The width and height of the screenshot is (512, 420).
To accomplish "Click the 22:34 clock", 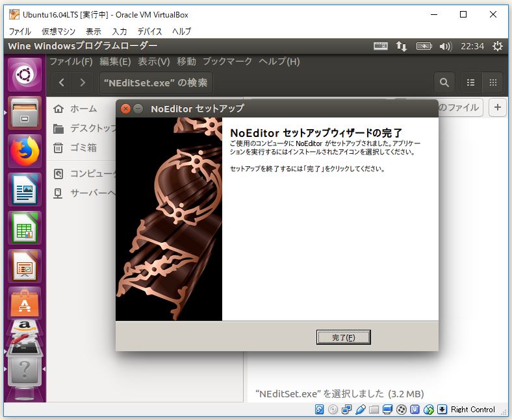I will tap(472, 46).
